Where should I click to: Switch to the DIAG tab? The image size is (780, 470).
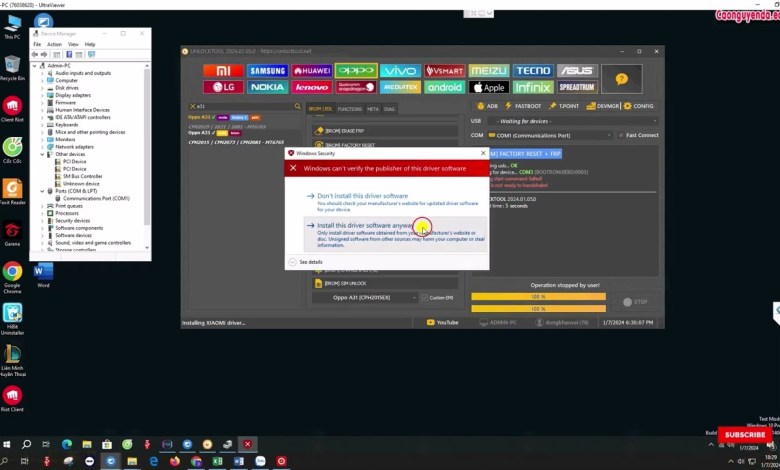click(389, 109)
